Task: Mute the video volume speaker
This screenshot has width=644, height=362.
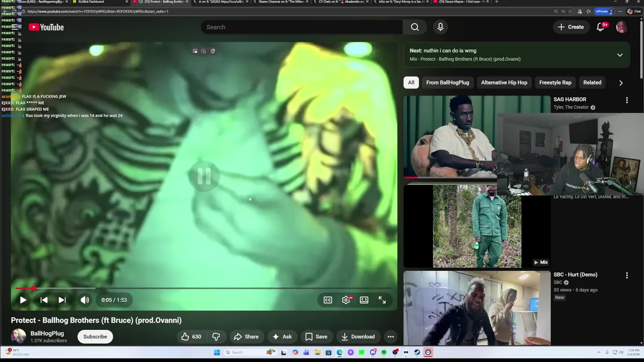Action: tap(85, 300)
